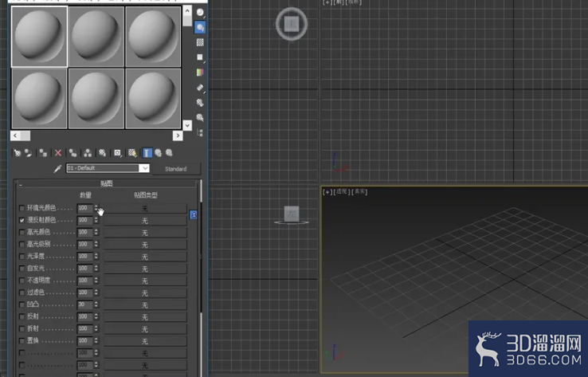Open the Material ID Channel flyout
This screenshot has width=588, height=377.
tap(117, 153)
